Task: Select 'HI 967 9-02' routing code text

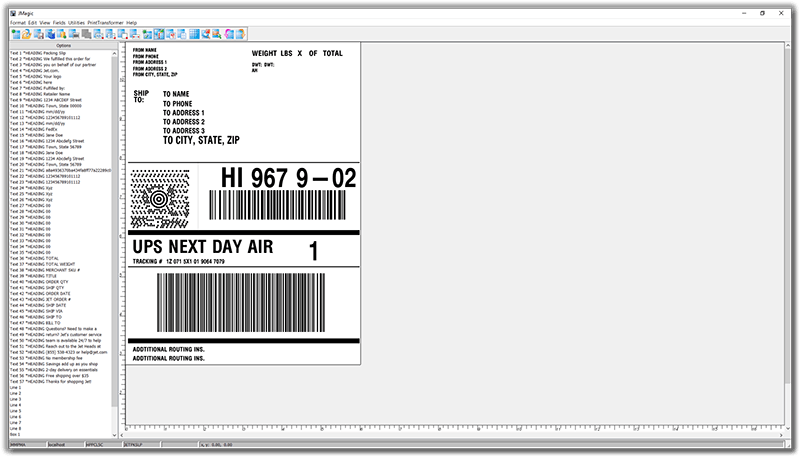Action: coord(288,178)
